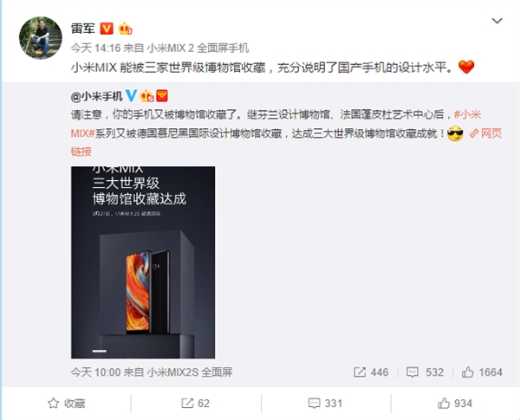View the 小米MIX museum poster image
This screenshot has width=520, height=420.
tap(143, 262)
